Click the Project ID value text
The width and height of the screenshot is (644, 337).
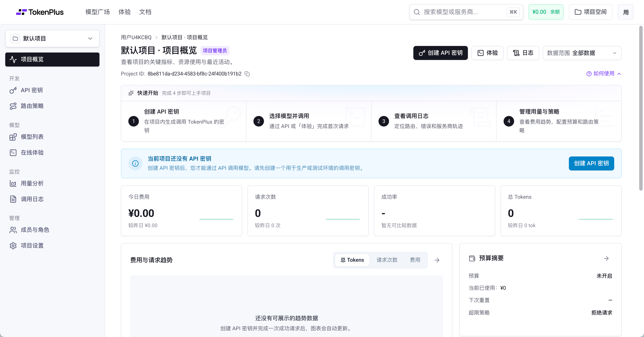[194, 74]
